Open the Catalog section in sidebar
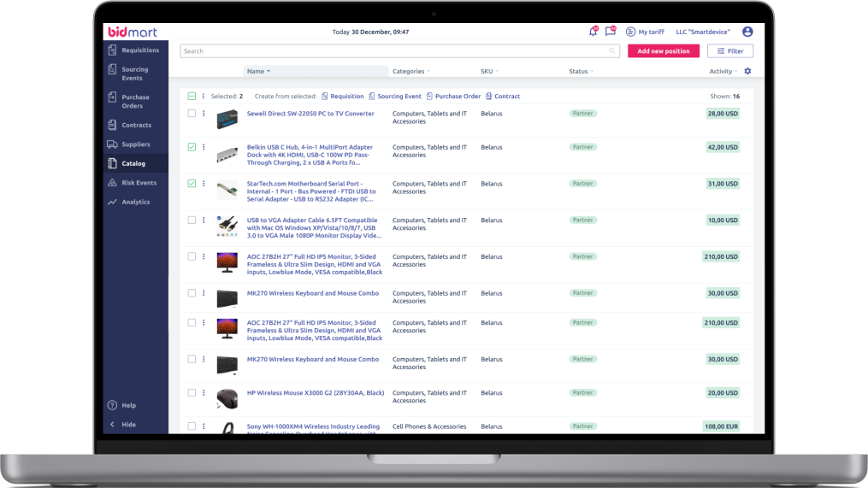868x488 pixels. point(136,163)
